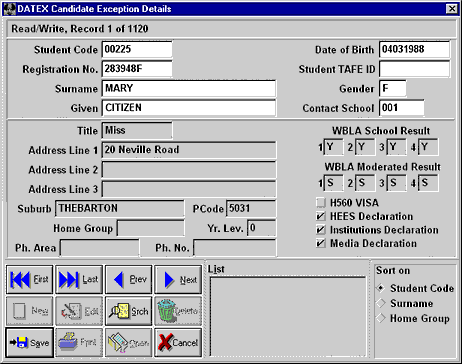Image resolution: width=462 pixels, height=364 pixels.
Task: Cancel the changes with the red X
Action: pyautogui.click(x=178, y=343)
